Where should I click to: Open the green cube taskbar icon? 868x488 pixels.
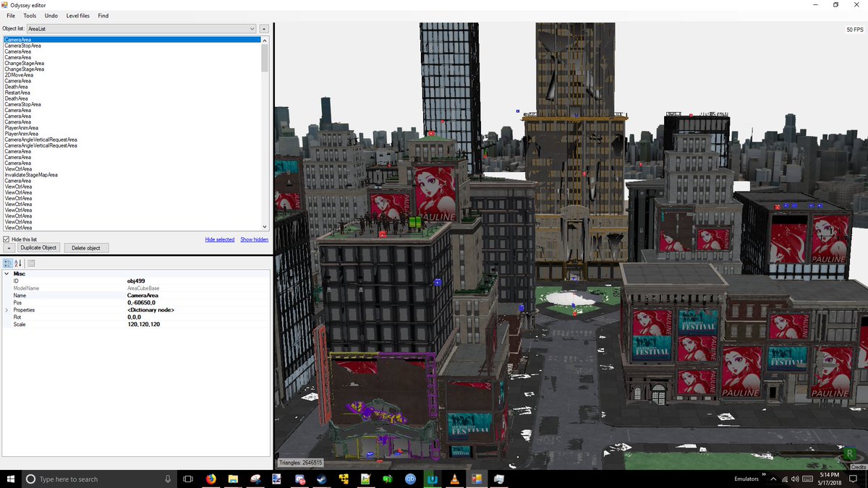pyautogui.click(x=388, y=479)
